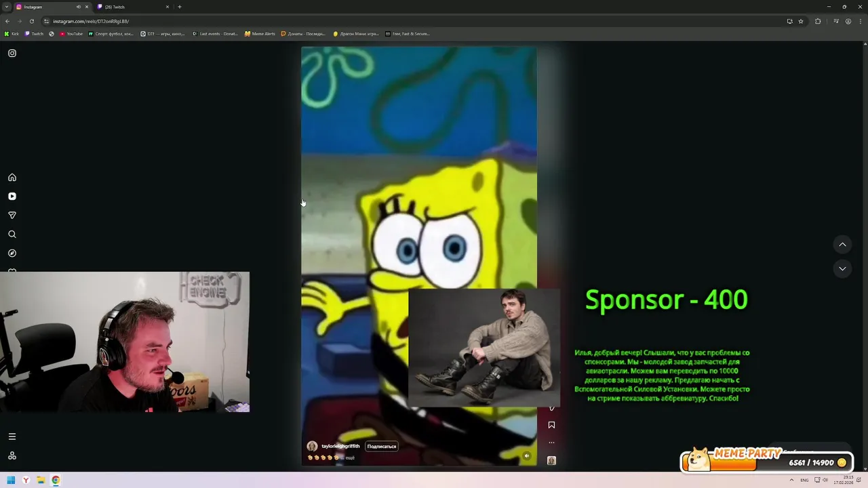Open the Twitch bookmark
The height and width of the screenshot is (488, 868).
(34, 34)
